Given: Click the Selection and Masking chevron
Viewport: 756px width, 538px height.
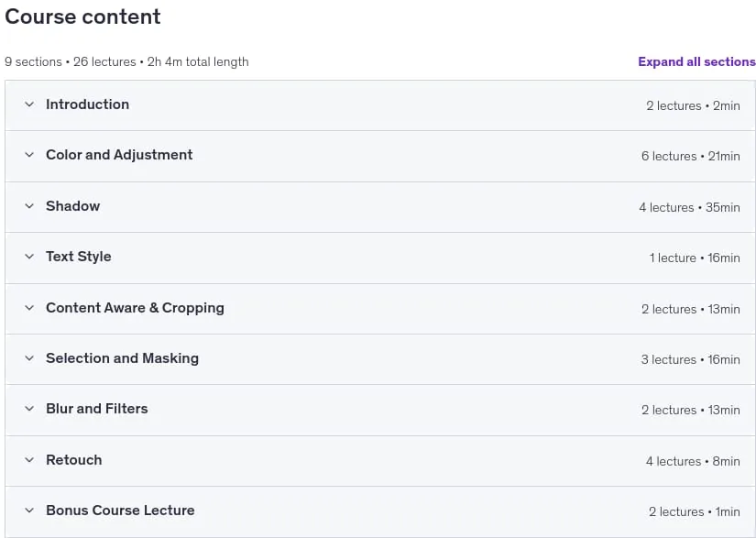Looking at the screenshot, I should click(29, 358).
